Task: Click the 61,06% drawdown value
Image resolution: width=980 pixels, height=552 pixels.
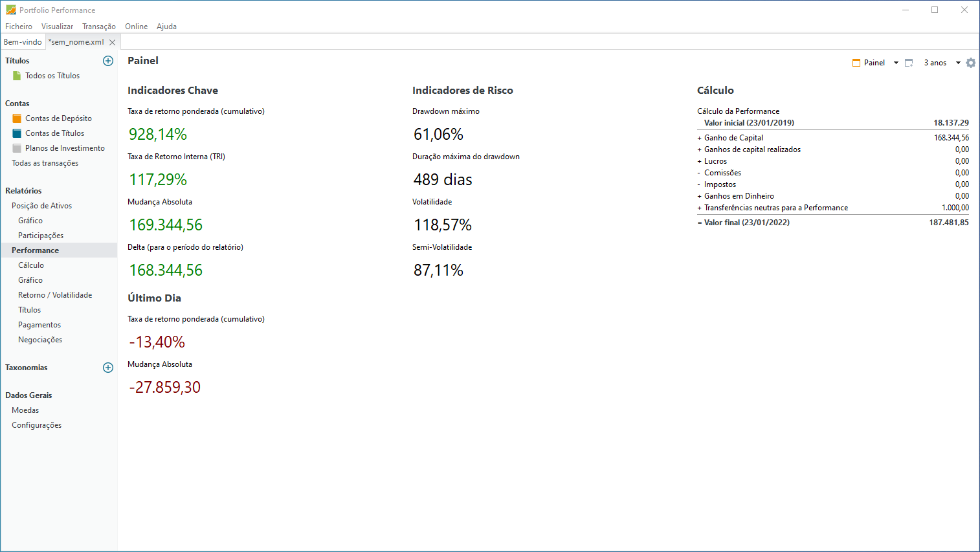Action: tap(439, 134)
